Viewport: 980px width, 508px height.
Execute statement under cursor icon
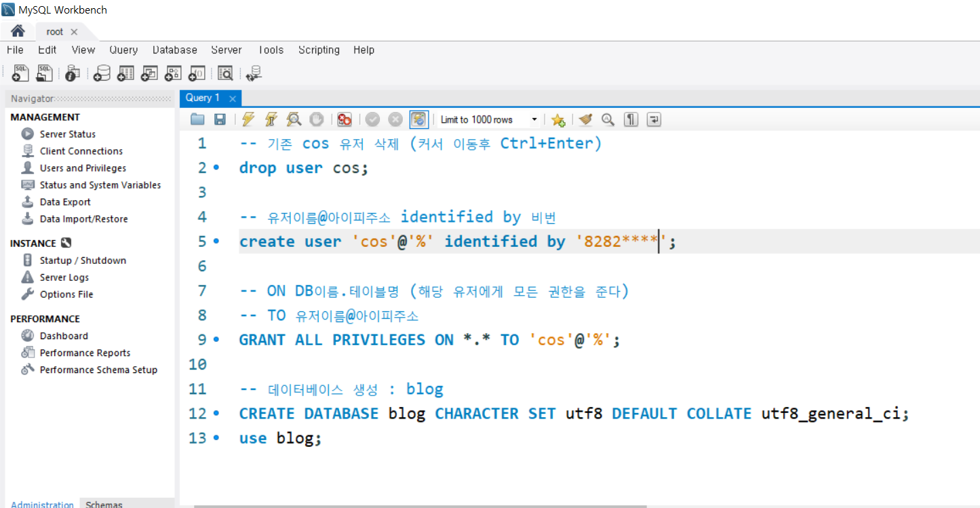pyautogui.click(x=271, y=119)
